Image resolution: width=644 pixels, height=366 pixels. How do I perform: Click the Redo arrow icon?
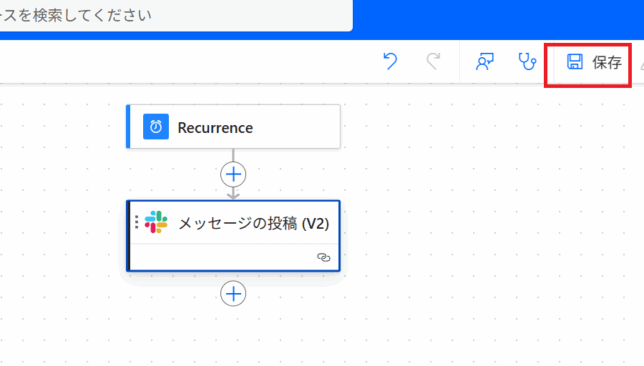tap(433, 62)
